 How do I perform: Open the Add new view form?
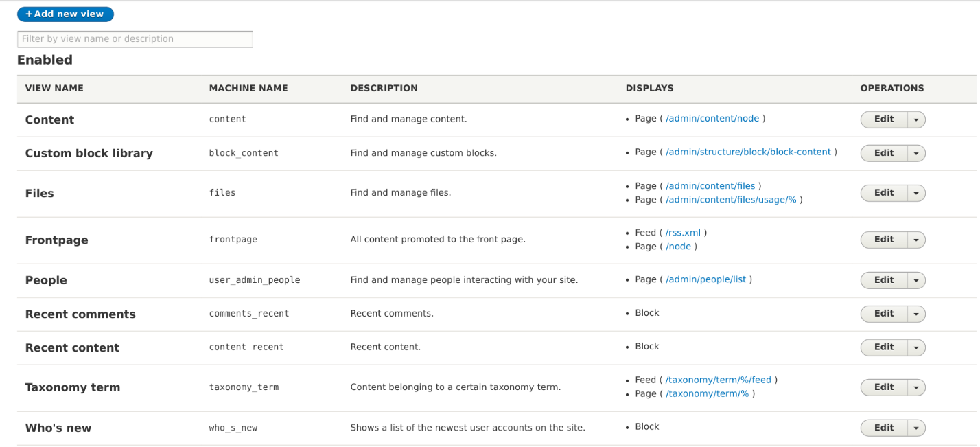click(x=65, y=14)
